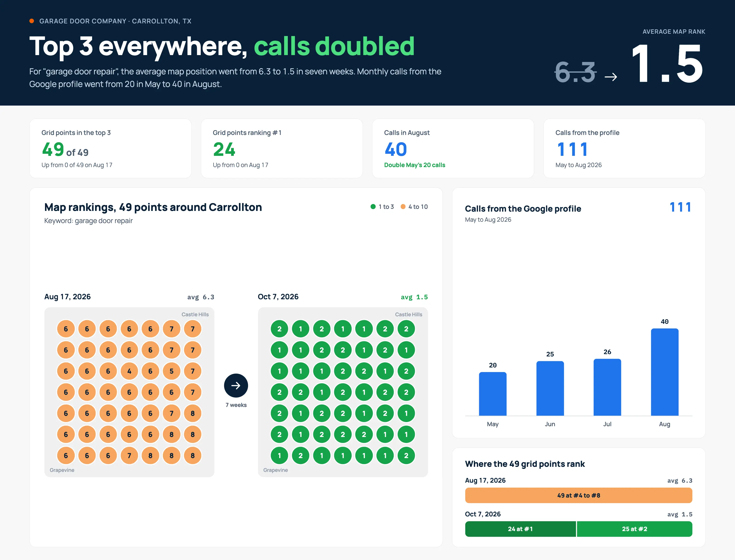Screen dimensions: 735x560
Task: Click the "Map rankings, 49 points around Carrollton" heading
Action: (x=153, y=207)
